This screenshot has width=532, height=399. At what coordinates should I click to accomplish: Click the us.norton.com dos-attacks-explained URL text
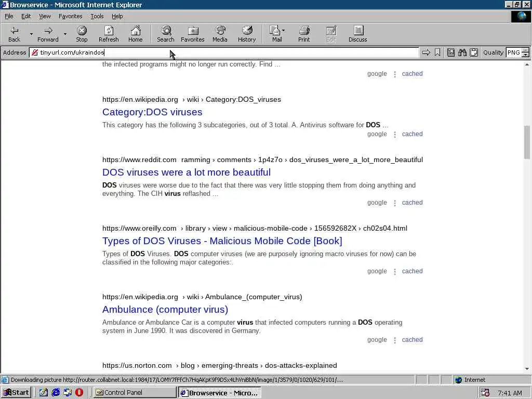(x=220, y=365)
